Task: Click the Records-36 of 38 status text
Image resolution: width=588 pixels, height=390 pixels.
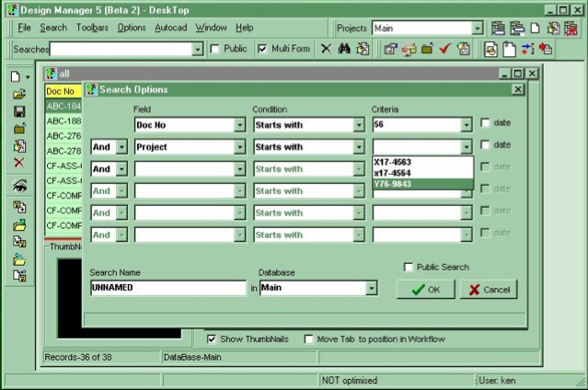Action: coord(78,357)
